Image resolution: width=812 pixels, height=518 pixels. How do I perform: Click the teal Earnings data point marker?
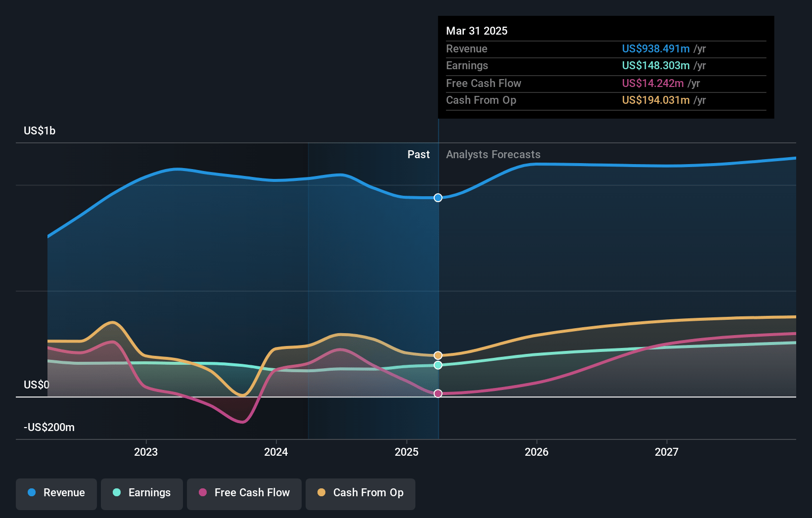coord(438,365)
